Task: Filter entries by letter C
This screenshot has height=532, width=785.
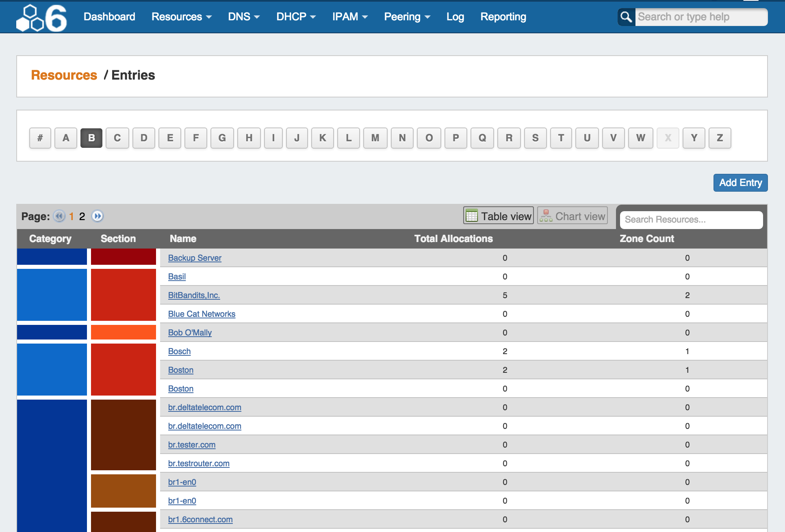Action: [x=117, y=138]
